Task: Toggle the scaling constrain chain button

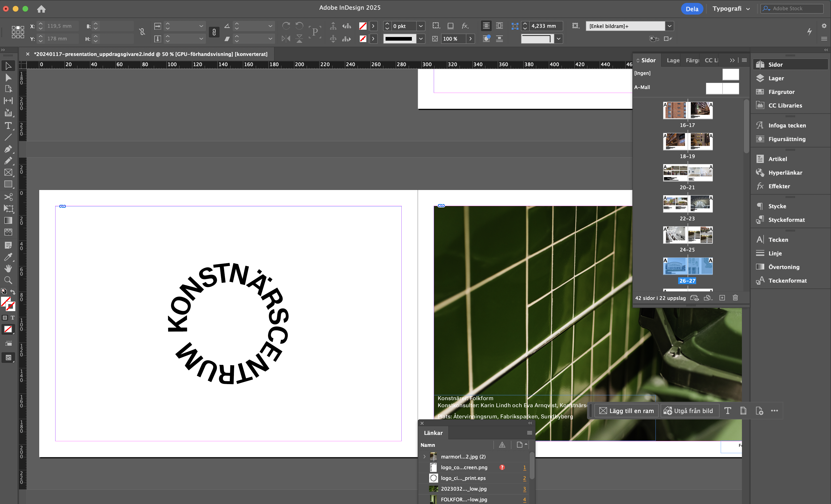Action: (x=214, y=32)
